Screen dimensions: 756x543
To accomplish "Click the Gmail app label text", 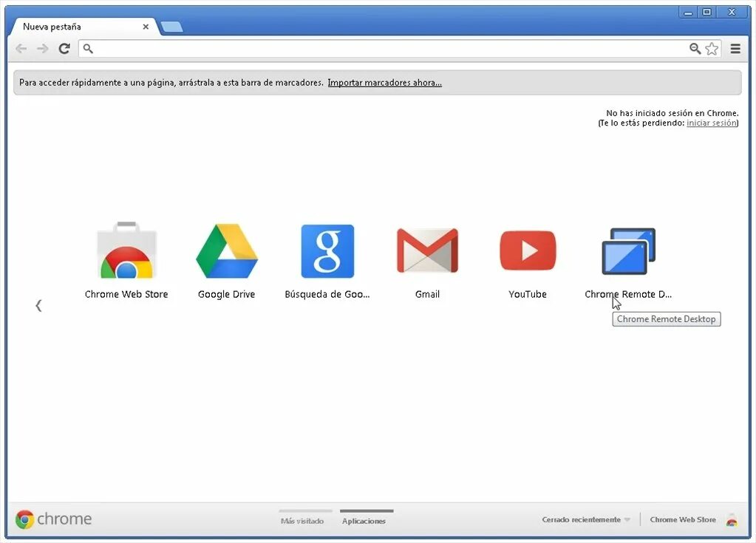I will 427,294.
